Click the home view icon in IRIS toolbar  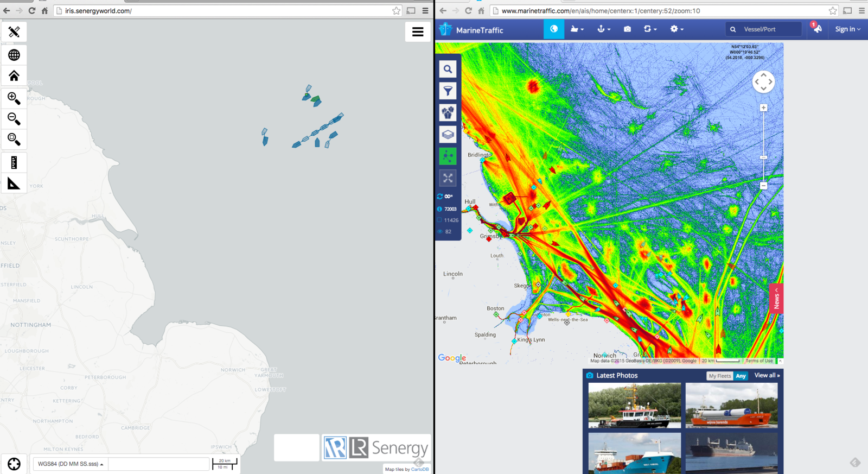pyautogui.click(x=14, y=75)
